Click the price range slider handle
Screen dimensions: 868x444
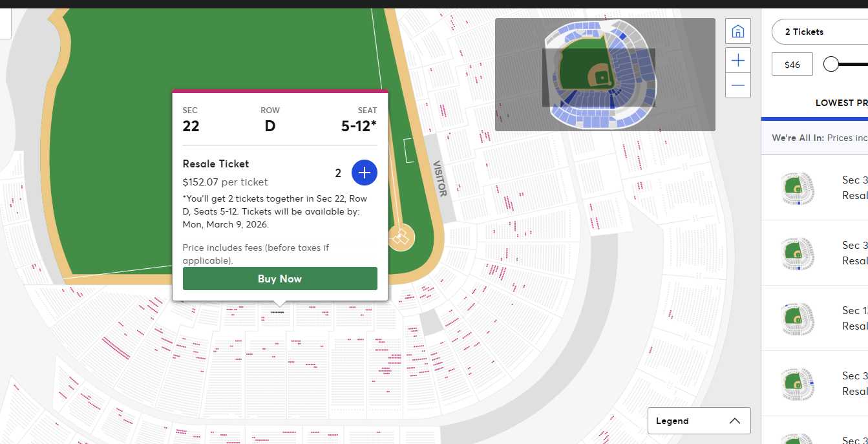pos(831,64)
